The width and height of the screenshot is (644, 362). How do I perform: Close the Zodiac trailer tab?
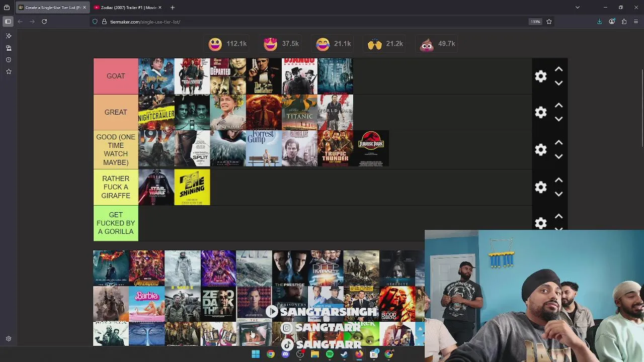click(x=160, y=8)
